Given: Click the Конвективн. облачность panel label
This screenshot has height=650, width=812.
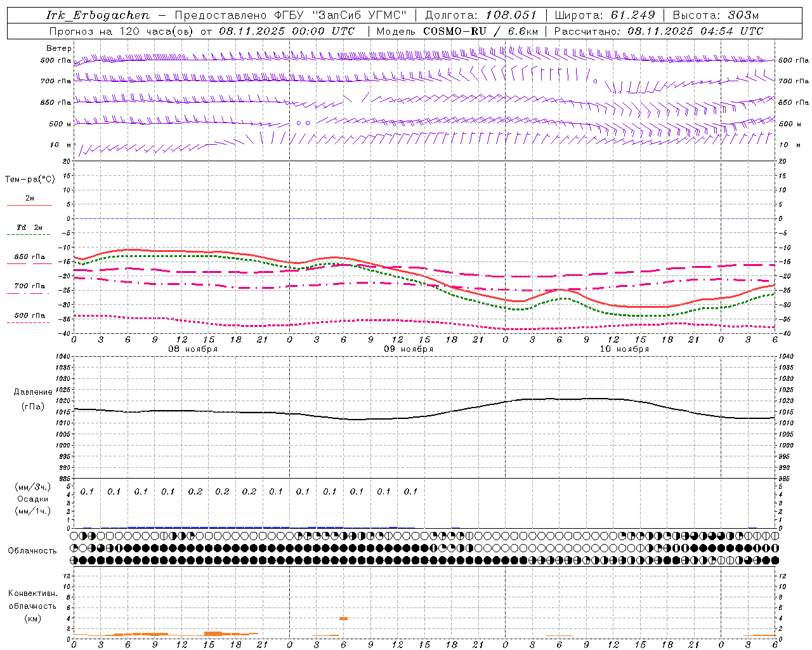Looking at the screenshot, I should click(32, 600).
